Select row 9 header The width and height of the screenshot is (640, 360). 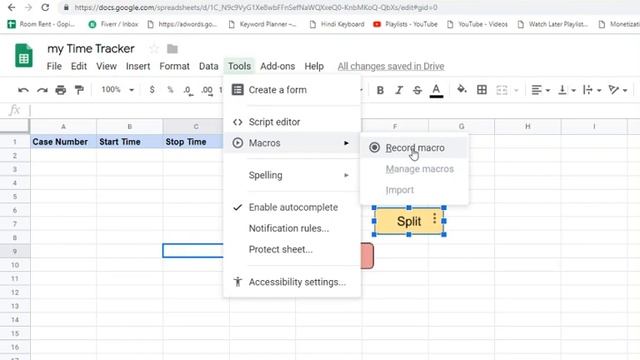pos(15,251)
